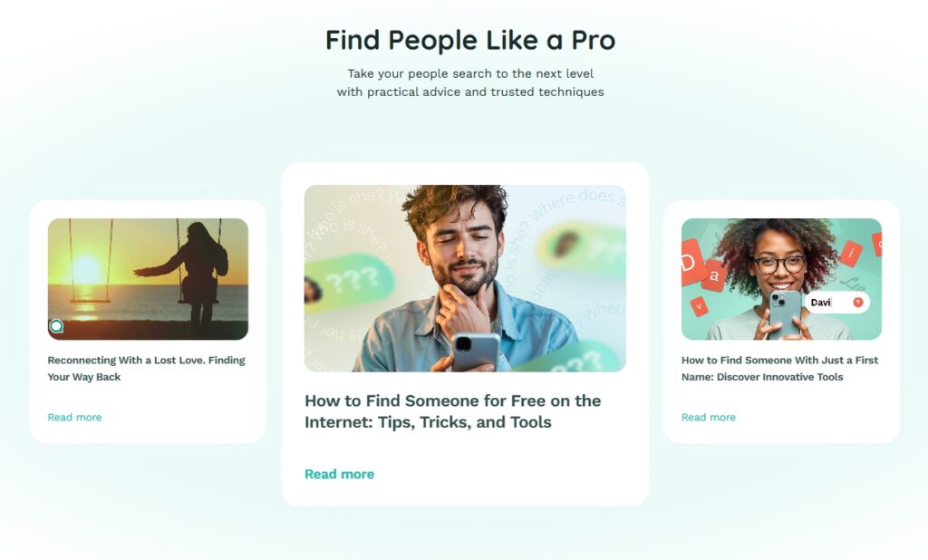Open the curly-haired woman article thumbnail

[781, 279]
